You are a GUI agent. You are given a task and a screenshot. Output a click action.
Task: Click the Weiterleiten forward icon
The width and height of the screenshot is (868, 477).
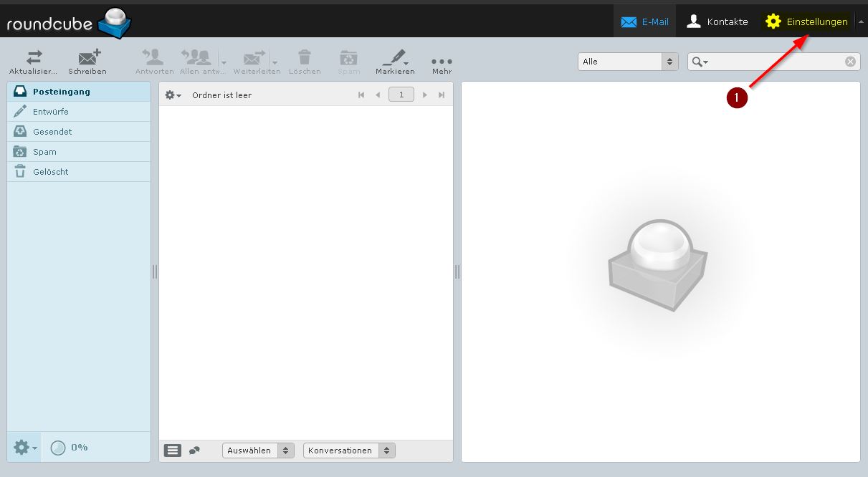click(x=253, y=58)
